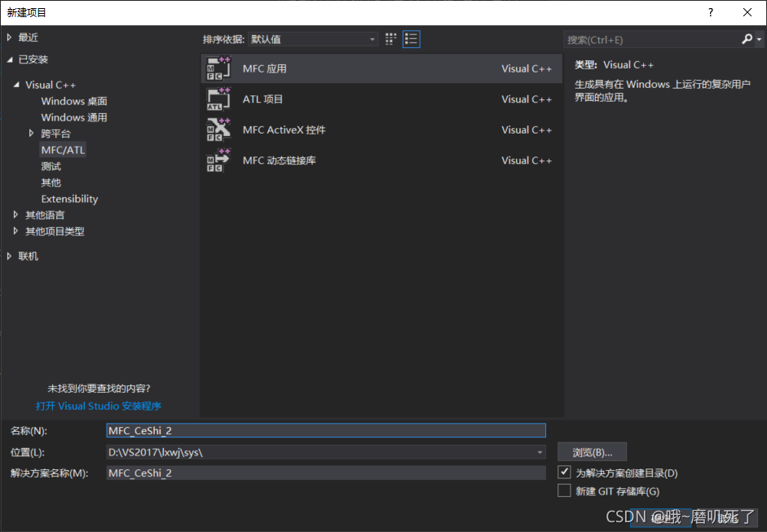Toggle 为解决方案创建目录 checkbox
This screenshot has width=767, height=532.
click(564, 472)
